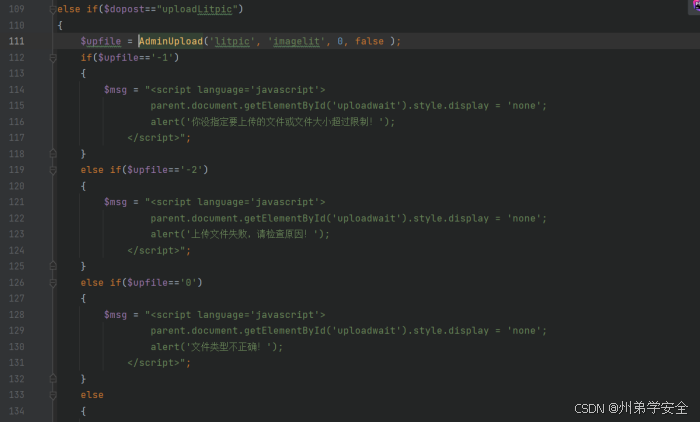The image size is (700, 422).
Task: Click the 0 argument in AdminUpload call
Action: tap(340, 41)
